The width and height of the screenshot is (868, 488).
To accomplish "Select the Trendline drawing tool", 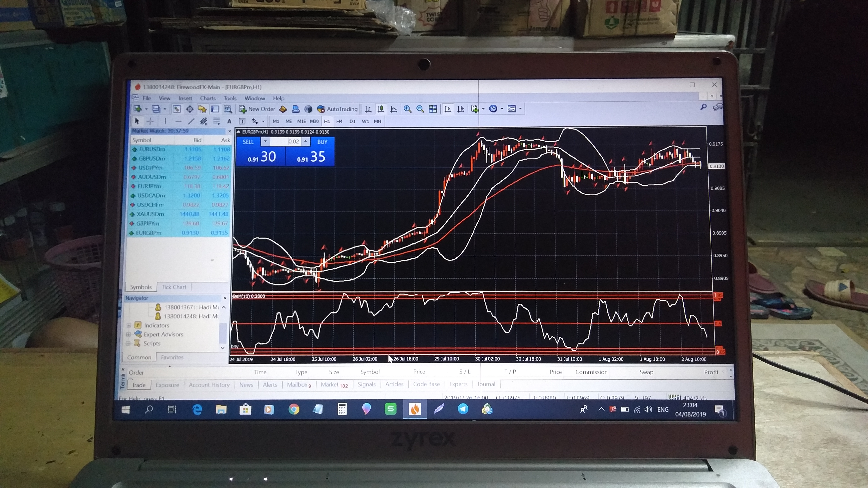I will [191, 121].
